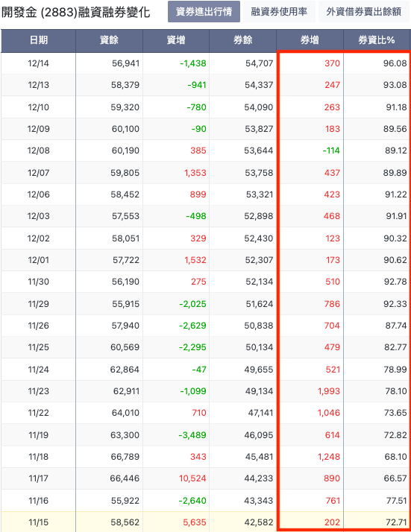Click the 券資比% column header
Viewport: 411px width, 532px height.
(377, 41)
